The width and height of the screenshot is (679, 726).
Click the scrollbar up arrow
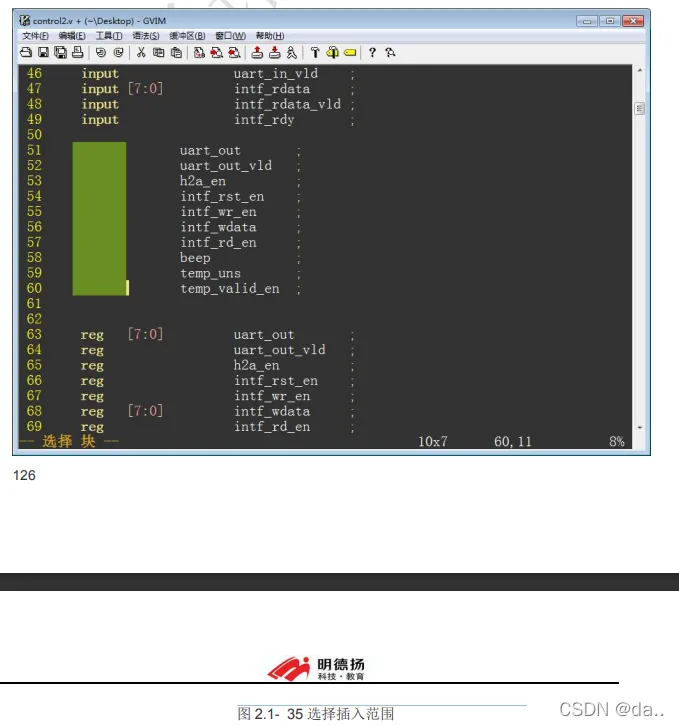640,70
